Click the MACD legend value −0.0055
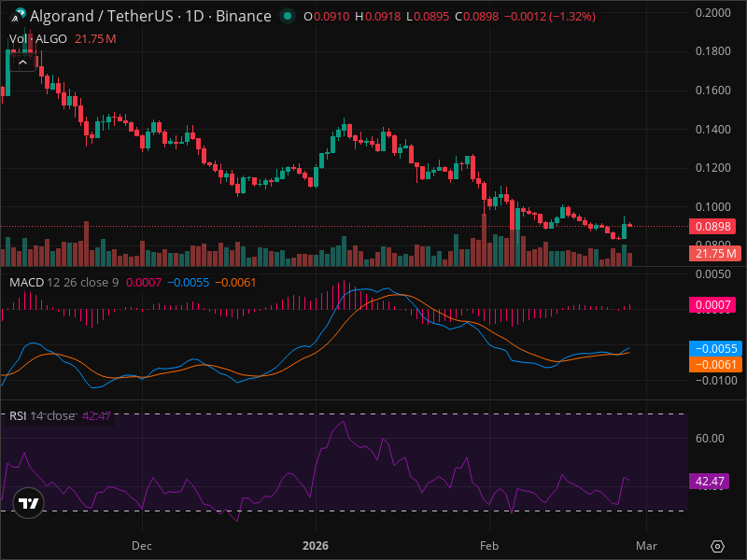Screen dimensions: 747x560 [189, 283]
